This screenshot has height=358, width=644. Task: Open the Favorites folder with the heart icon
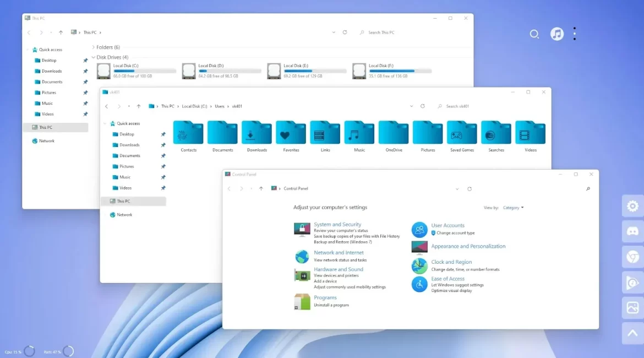291,137
